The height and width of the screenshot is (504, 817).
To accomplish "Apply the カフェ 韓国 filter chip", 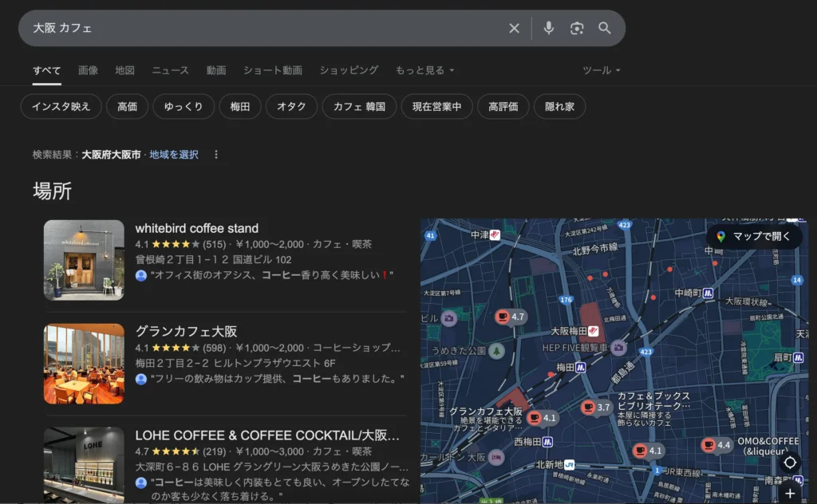I will point(360,107).
